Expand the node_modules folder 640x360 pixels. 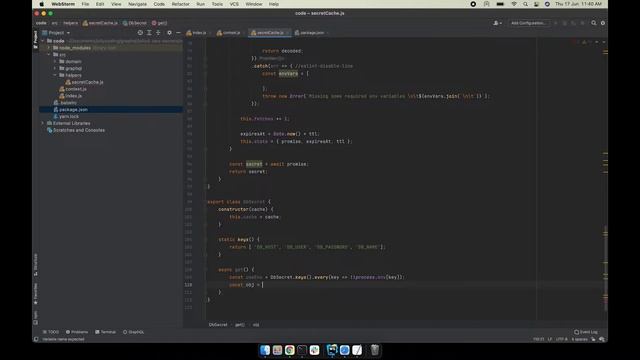49,48
